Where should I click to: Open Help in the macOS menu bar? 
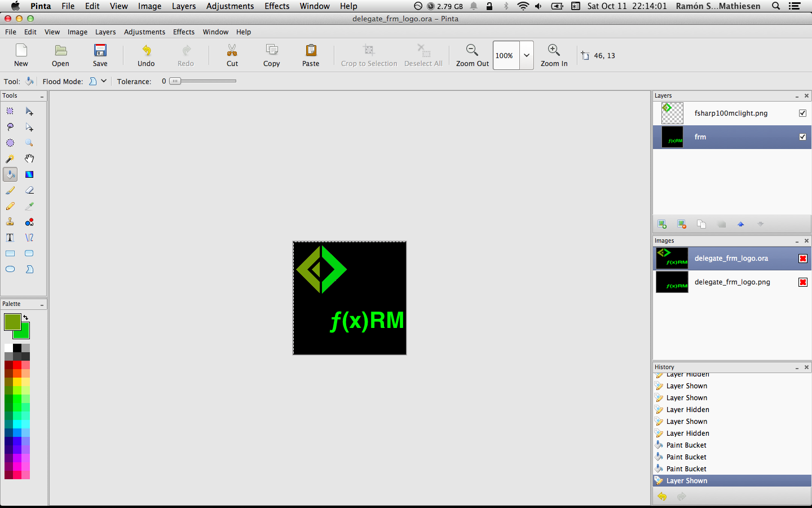(x=348, y=6)
